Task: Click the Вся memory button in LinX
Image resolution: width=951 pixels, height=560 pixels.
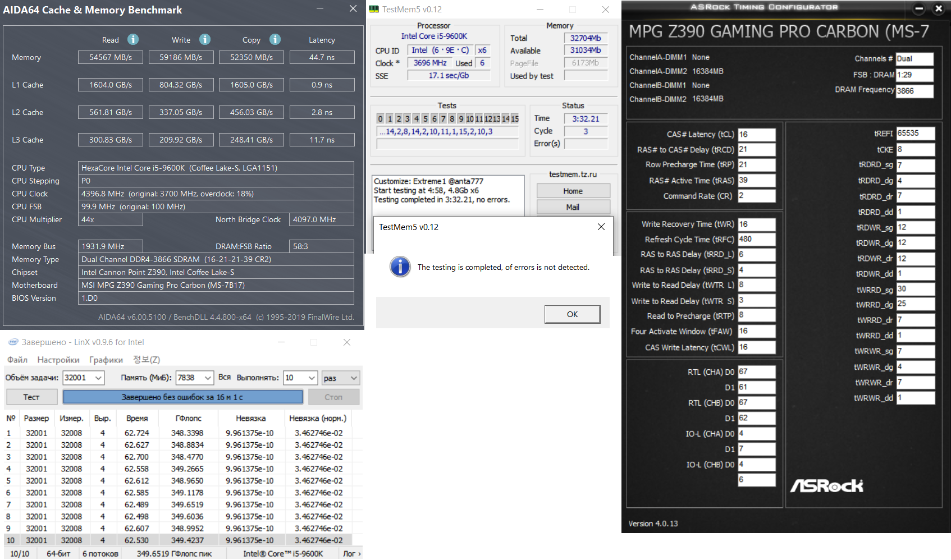Action: coord(225,378)
